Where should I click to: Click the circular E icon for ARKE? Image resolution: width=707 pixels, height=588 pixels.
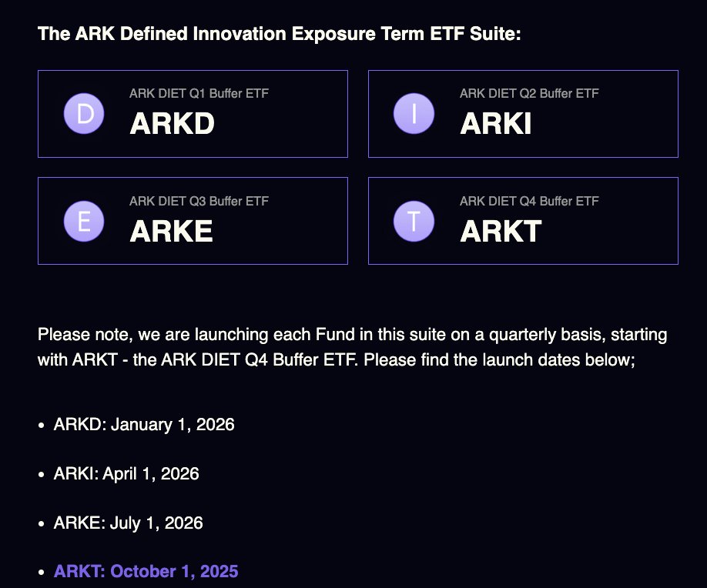(x=83, y=221)
